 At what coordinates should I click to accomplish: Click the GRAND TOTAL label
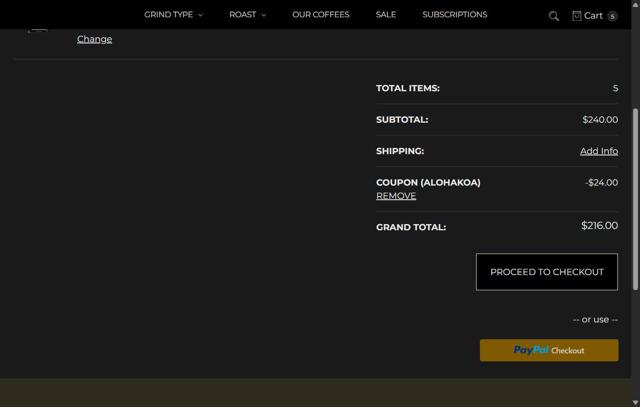(x=411, y=227)
